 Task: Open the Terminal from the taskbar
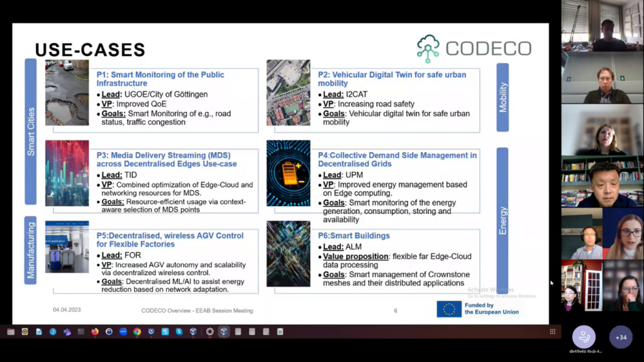point(81,332)
